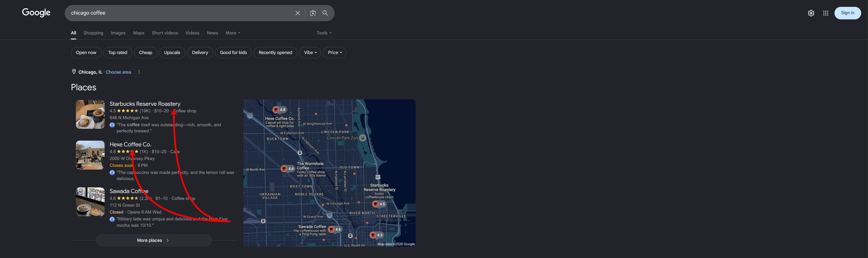Toggle the Recently opened filter
This screenshot has height=258, width=868.
click(x=275, y=53)
